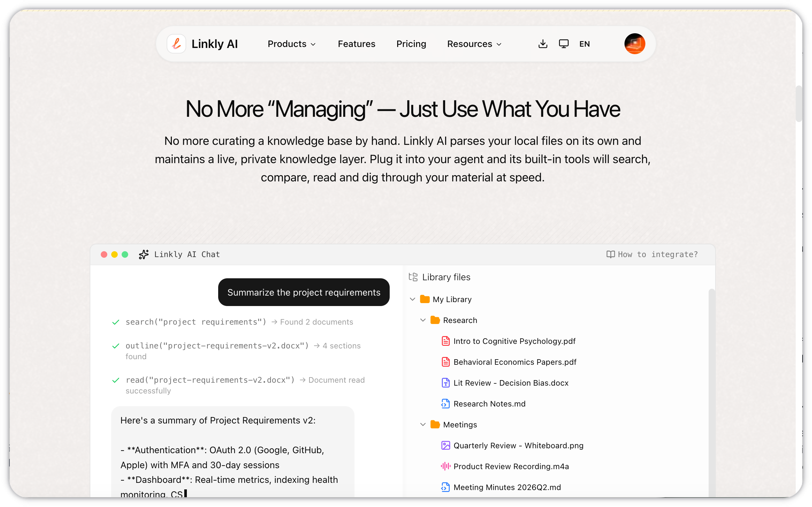Click the Summarize the project requirements bubble

(304, 292)
